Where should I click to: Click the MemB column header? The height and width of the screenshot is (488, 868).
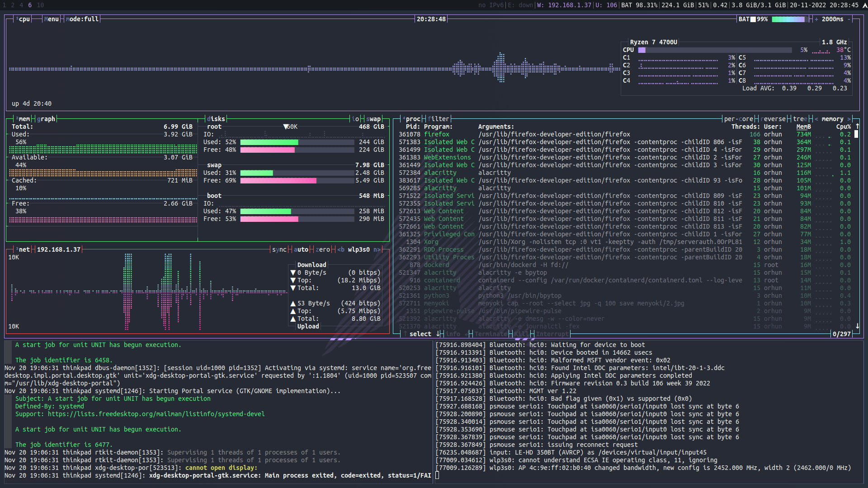(804, 127)
